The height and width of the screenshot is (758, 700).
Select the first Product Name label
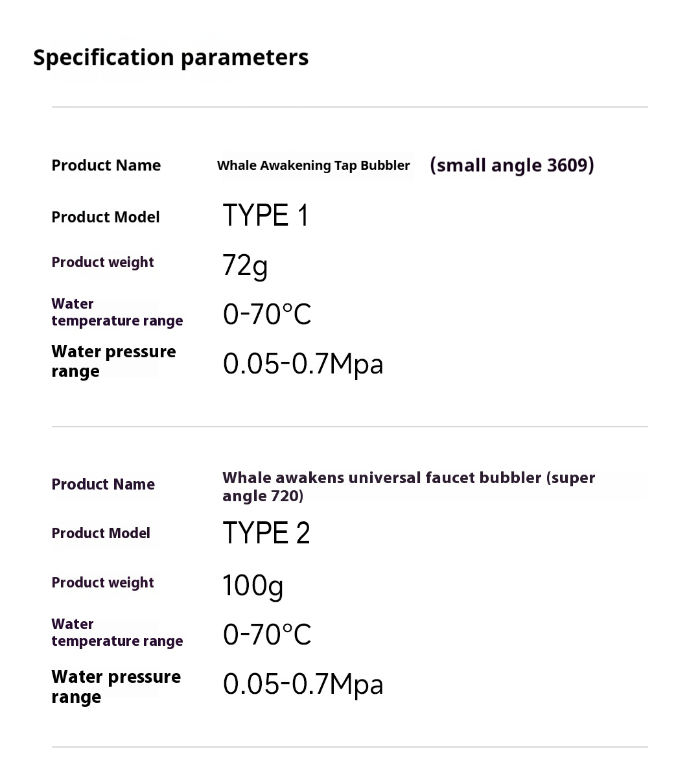[106, 165]
